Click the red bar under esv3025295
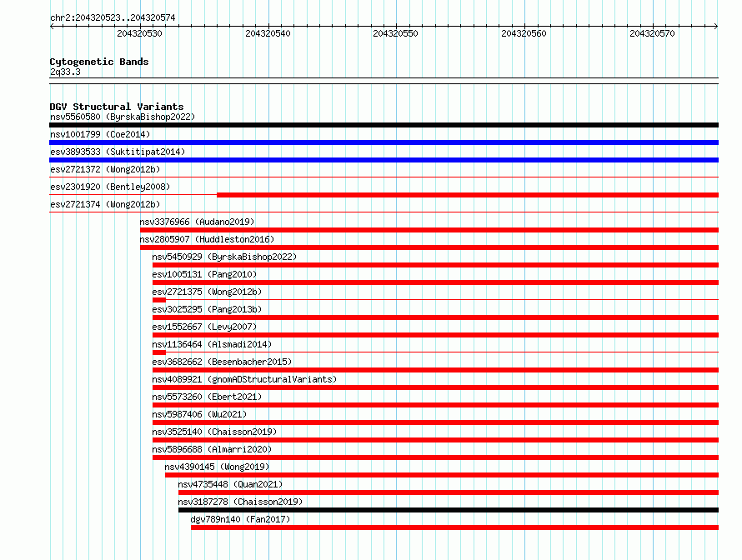 [x=435, y=317]
